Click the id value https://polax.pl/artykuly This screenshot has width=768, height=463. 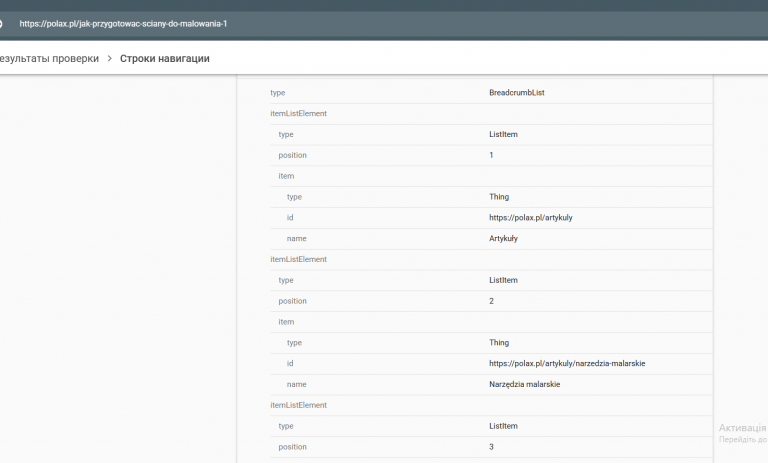pyautogui.click(x=530, y=218)
